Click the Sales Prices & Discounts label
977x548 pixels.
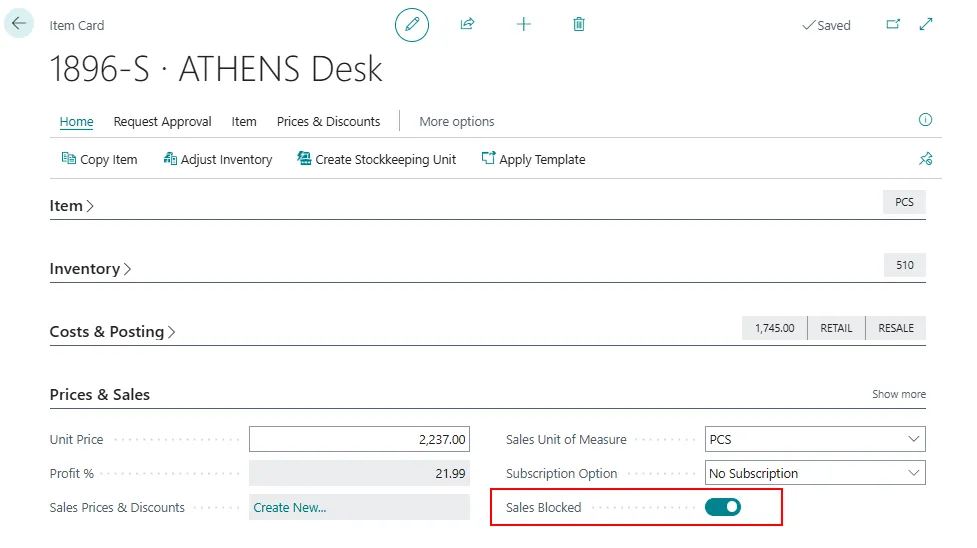point(117,507)
